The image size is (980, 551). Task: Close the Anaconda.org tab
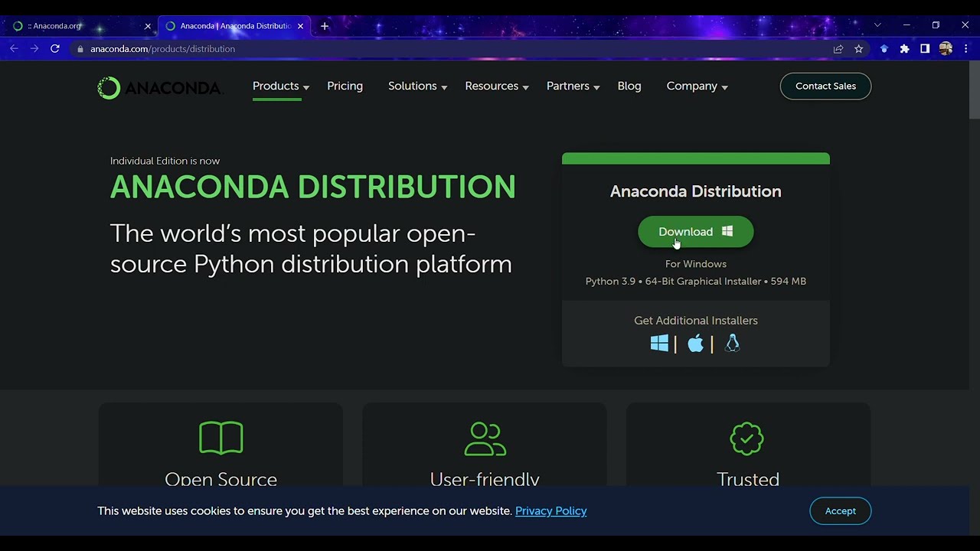click(148, 26)
